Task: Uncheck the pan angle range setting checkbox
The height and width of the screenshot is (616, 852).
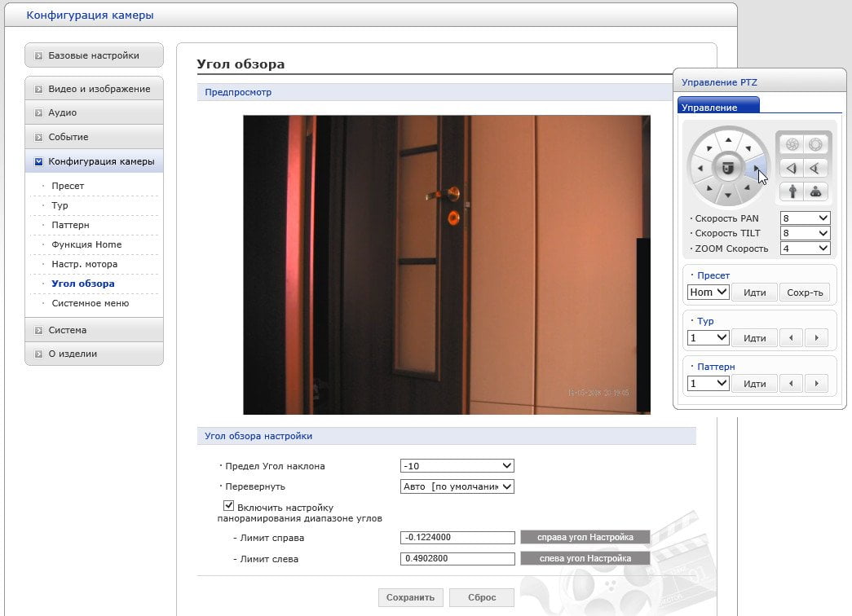Action: [x=229, y=506]
